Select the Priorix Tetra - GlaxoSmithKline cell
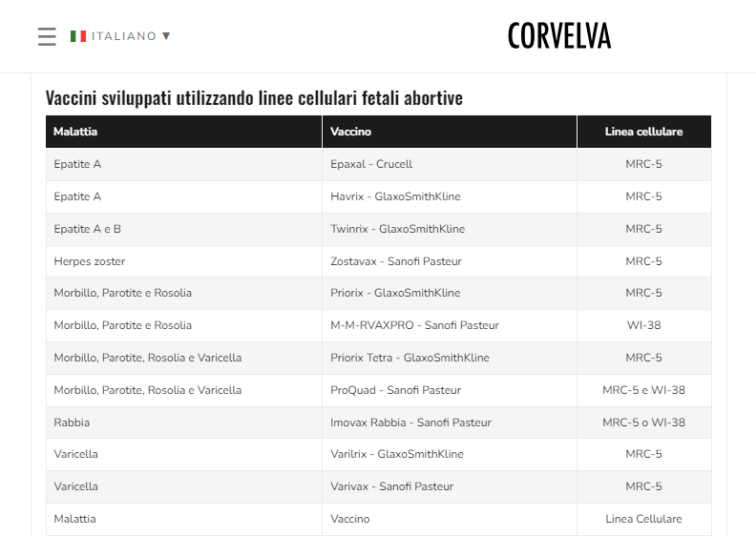The width and height of the screenshot is (756, 536). [x=450, y=358]
